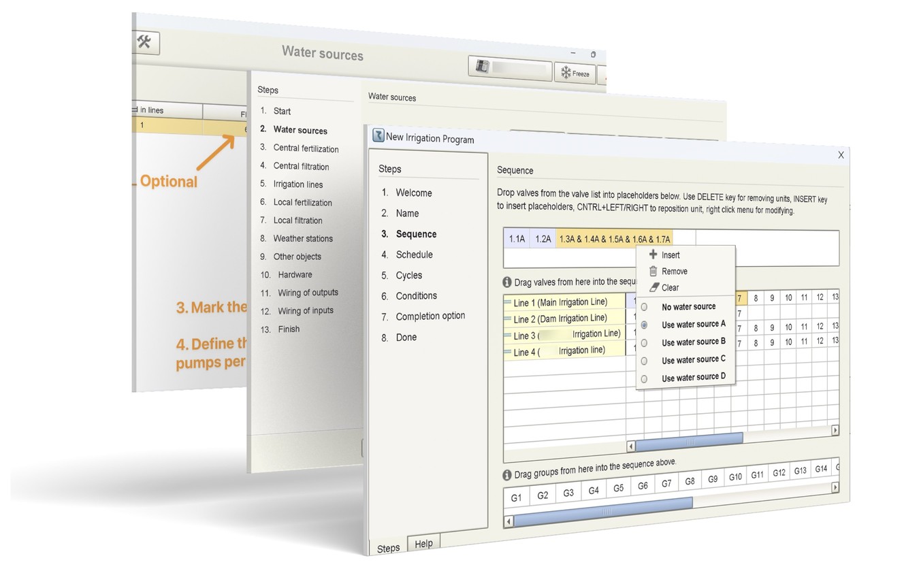
Task: Click valve 10 in the Line 1 row
Action: [788, 297]
